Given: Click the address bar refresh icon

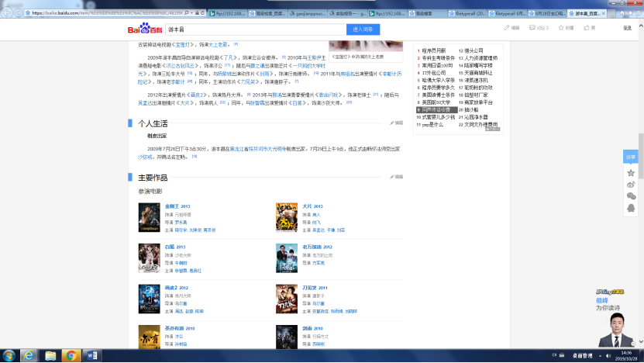Looking at the screenshot, I should click(x=202, y=13).
